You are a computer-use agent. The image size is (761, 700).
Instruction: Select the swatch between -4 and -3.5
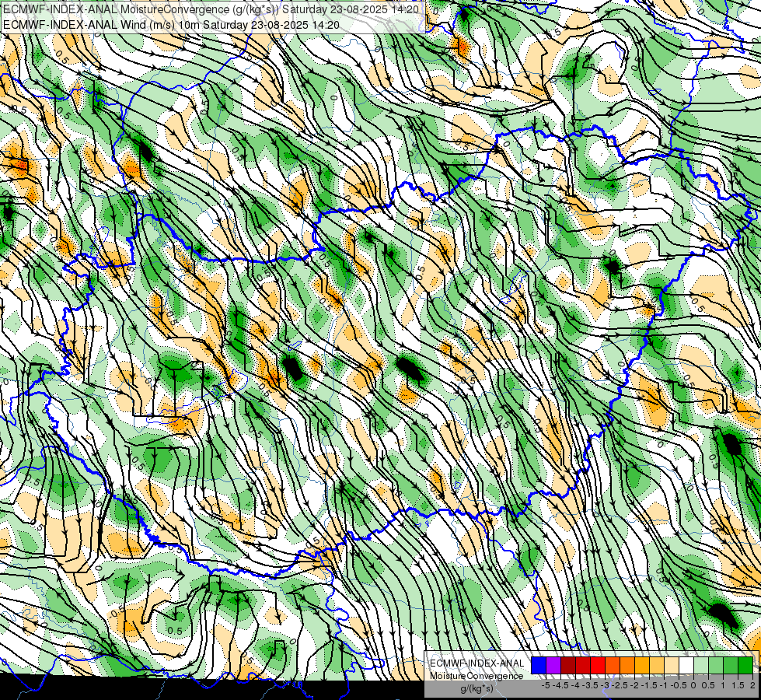click(x=583, y=666)
